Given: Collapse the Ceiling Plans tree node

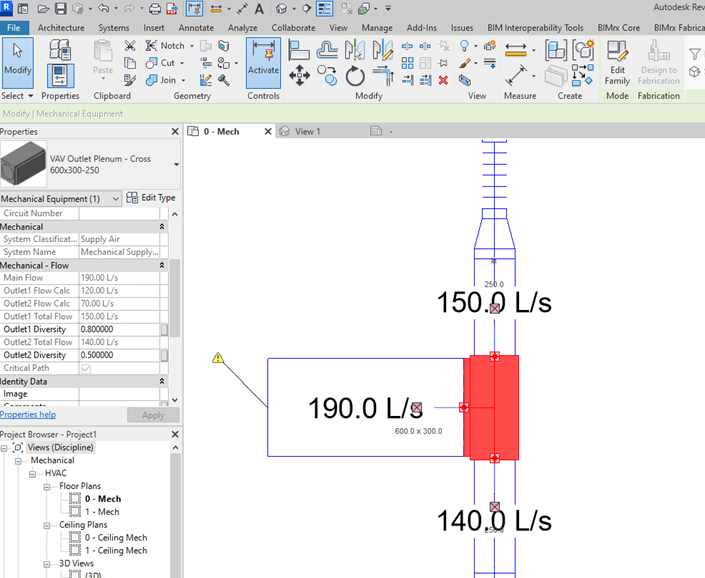Looking at the screenshot, I should tap(47, 525).
